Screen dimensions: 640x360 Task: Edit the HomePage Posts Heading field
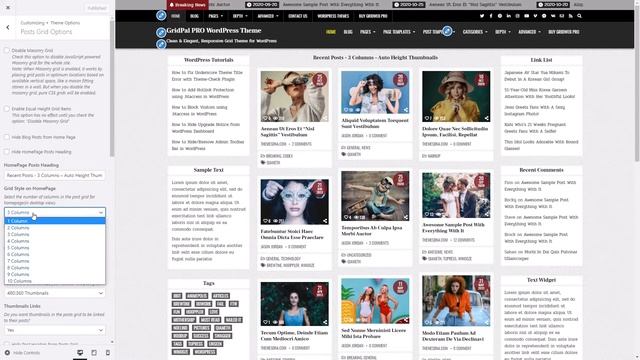tap(55, 175)
